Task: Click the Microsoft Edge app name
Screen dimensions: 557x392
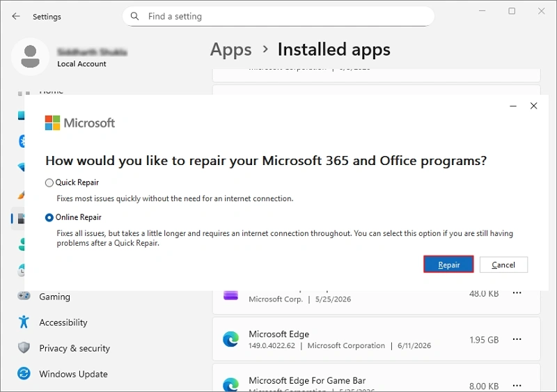Action: (x=279, y=334)
